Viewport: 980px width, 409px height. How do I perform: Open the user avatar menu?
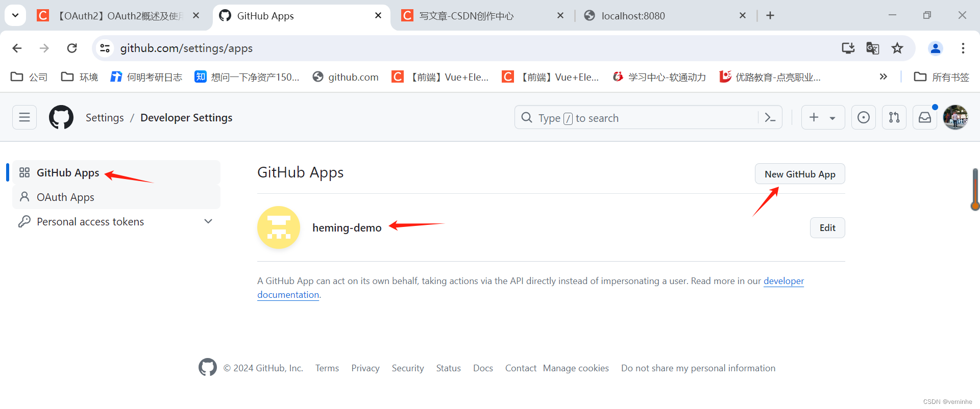pyautogui.click(x=955, y=117)
